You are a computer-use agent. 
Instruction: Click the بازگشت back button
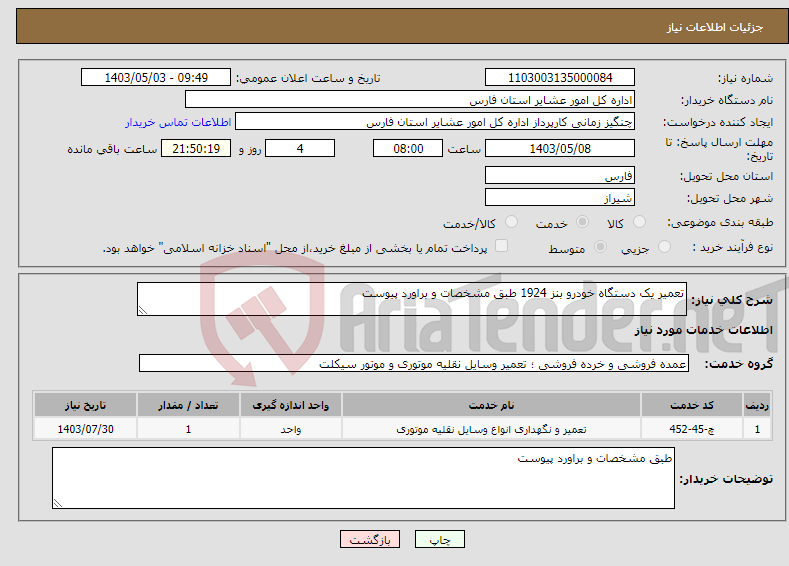click(370, 539)
